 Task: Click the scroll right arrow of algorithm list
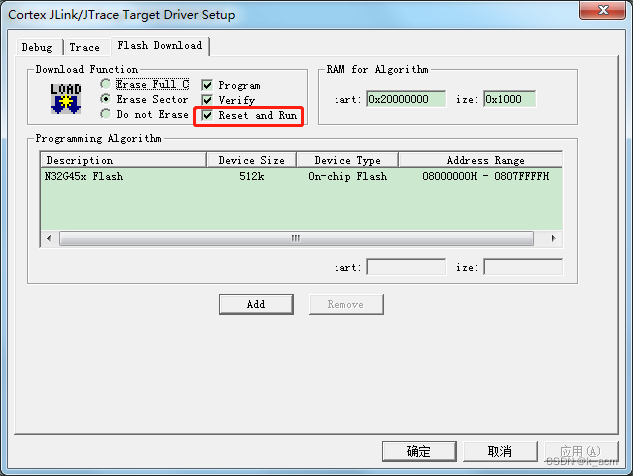click(x=553, y=238)
